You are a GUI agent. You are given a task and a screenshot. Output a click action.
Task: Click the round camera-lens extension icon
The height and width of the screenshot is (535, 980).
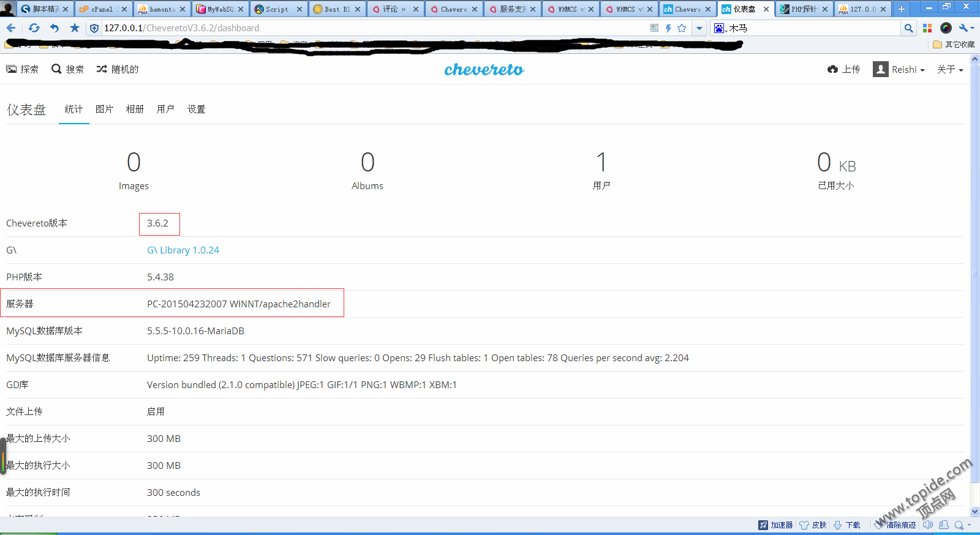946,28
